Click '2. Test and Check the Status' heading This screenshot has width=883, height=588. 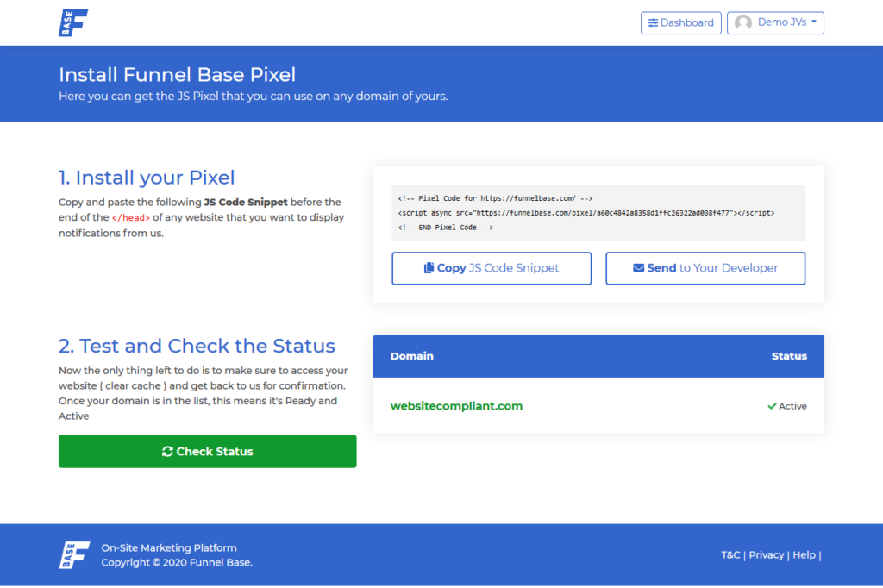(197, 346)
